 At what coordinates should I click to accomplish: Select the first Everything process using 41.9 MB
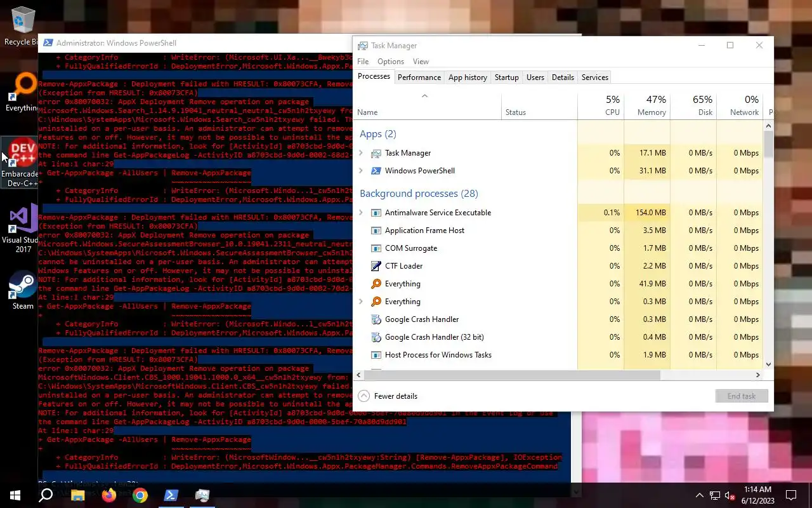[558, 284]
